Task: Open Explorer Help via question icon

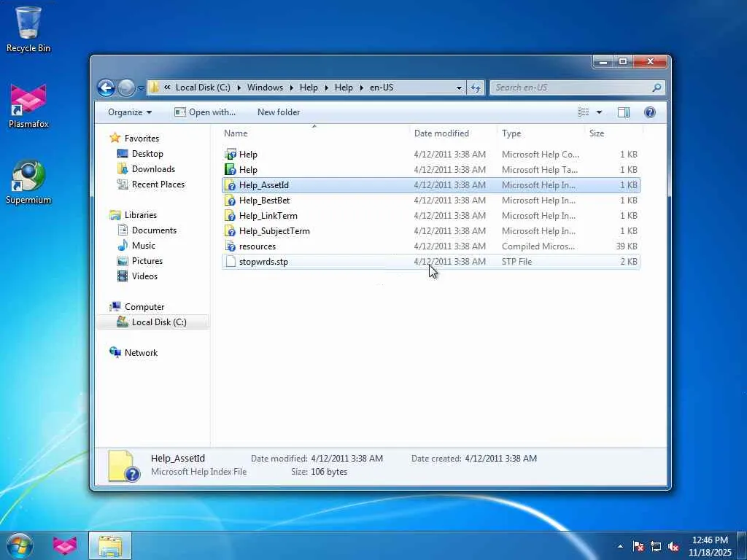Action: pyautogui.click(x=650, y=112)
